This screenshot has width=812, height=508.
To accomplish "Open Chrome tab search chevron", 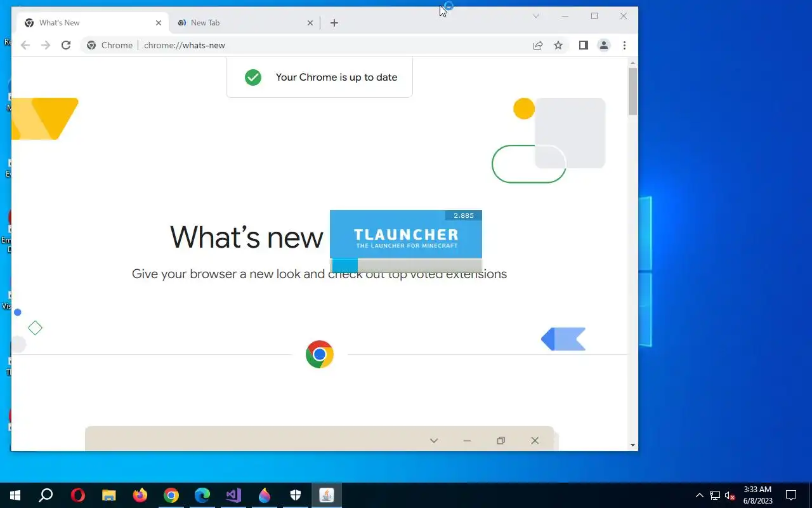I will coord(536,16).
